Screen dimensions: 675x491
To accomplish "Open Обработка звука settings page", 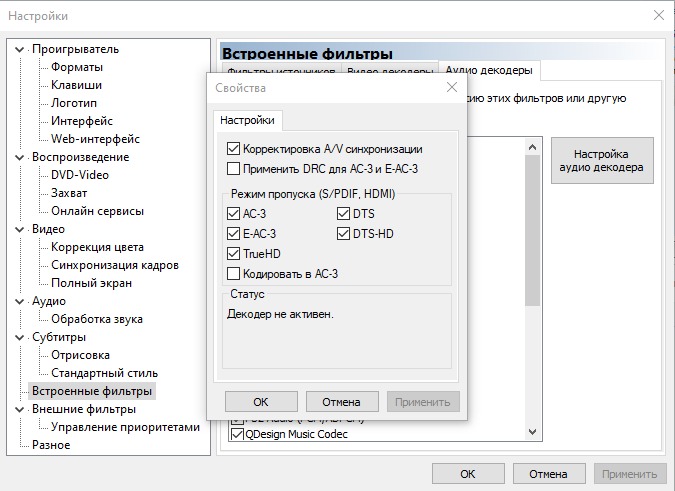I will click(97, 319).
